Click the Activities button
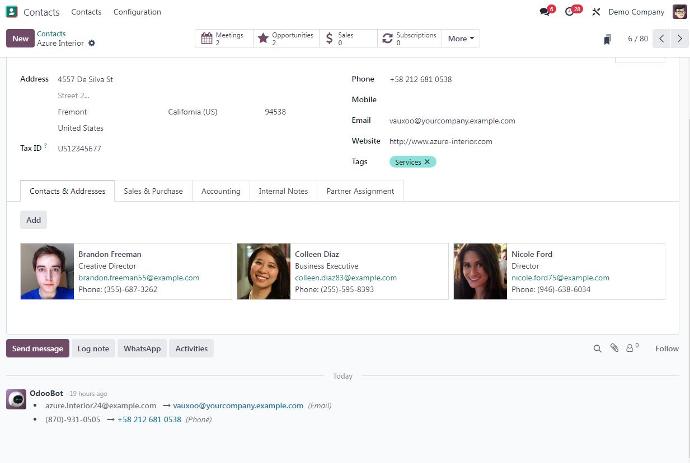690x463 pixels. point(191,348)
